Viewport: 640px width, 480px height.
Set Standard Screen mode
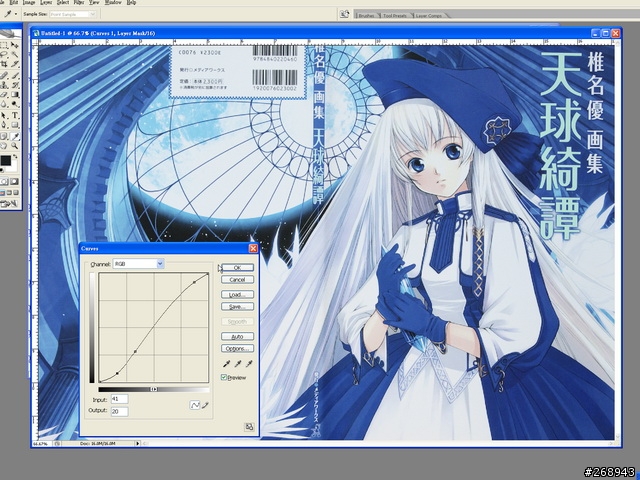(x=2, y=193)
